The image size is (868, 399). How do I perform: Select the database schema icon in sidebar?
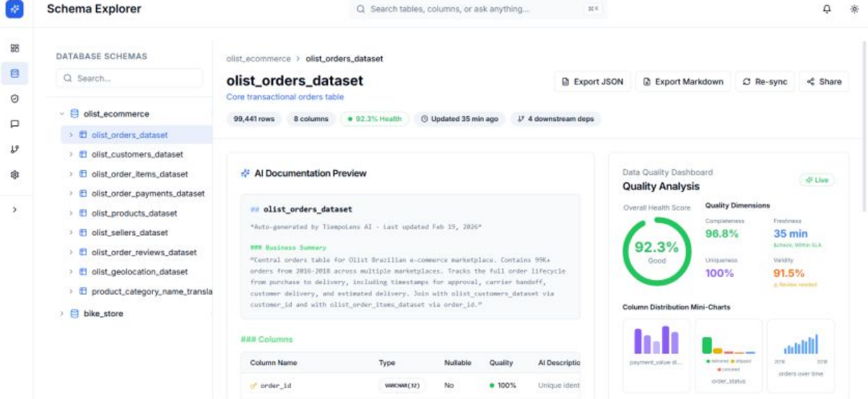click(x=14, y=74)
